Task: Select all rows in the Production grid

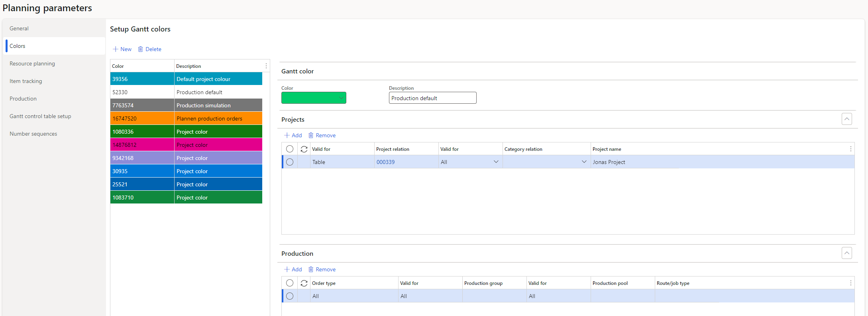Action: pos(290,283)
